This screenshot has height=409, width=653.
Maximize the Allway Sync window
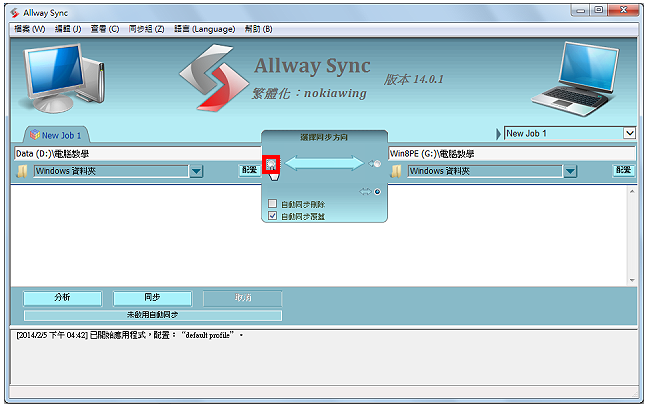[598, 10]
